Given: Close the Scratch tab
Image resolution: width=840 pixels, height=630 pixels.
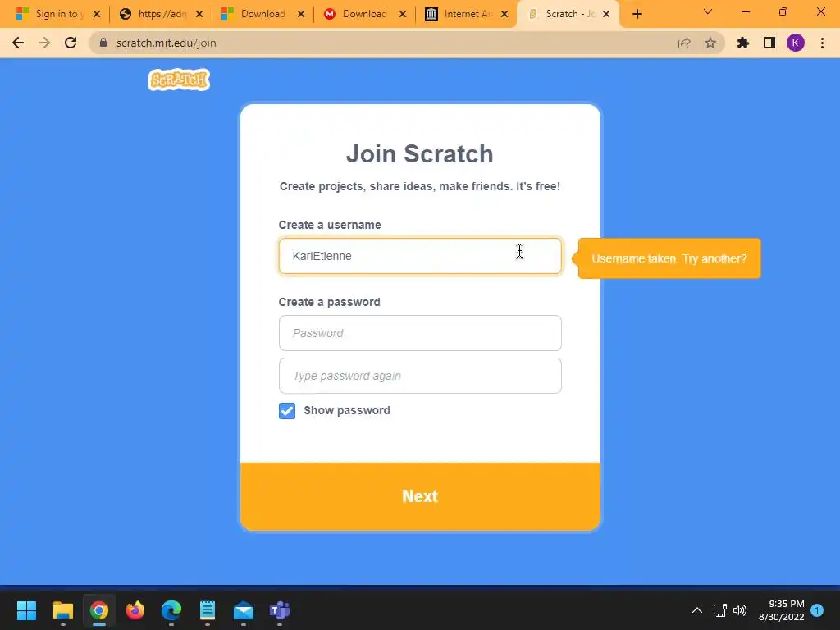Looking at the screenshot, I should 606,14.
